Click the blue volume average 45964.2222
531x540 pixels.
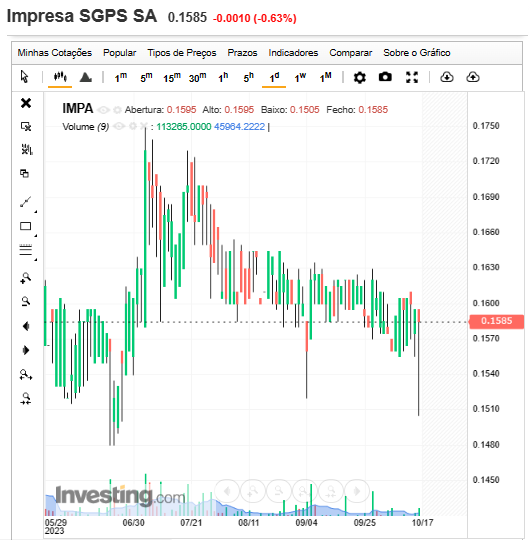239,127
